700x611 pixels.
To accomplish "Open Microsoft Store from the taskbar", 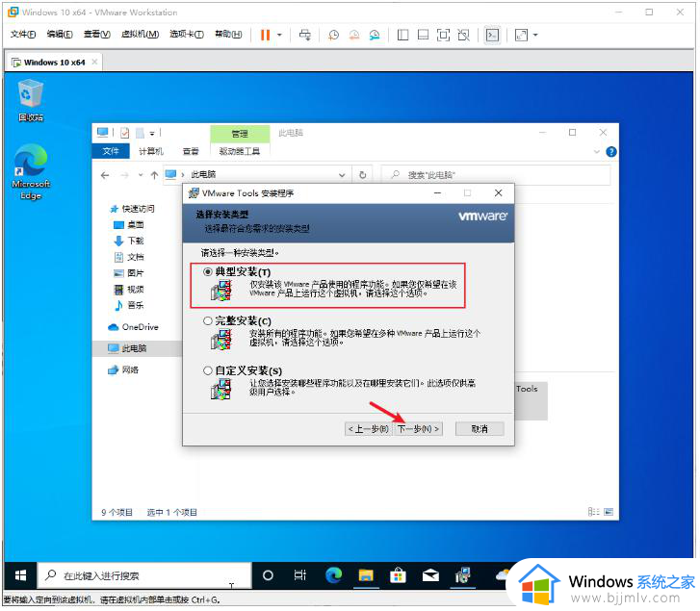I will pyautogui.click(x=398, y=575).
